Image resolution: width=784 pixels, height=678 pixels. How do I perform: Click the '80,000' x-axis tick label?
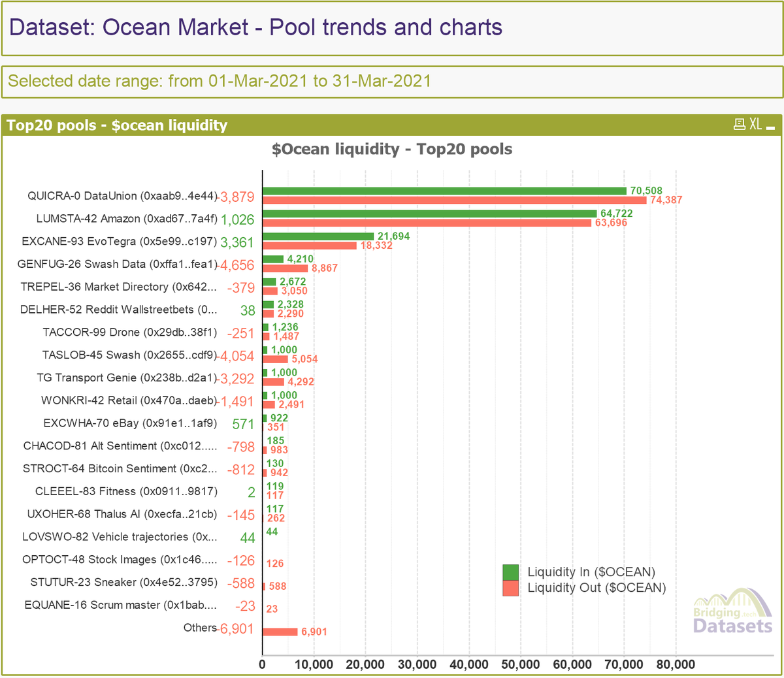click(676, 664)
